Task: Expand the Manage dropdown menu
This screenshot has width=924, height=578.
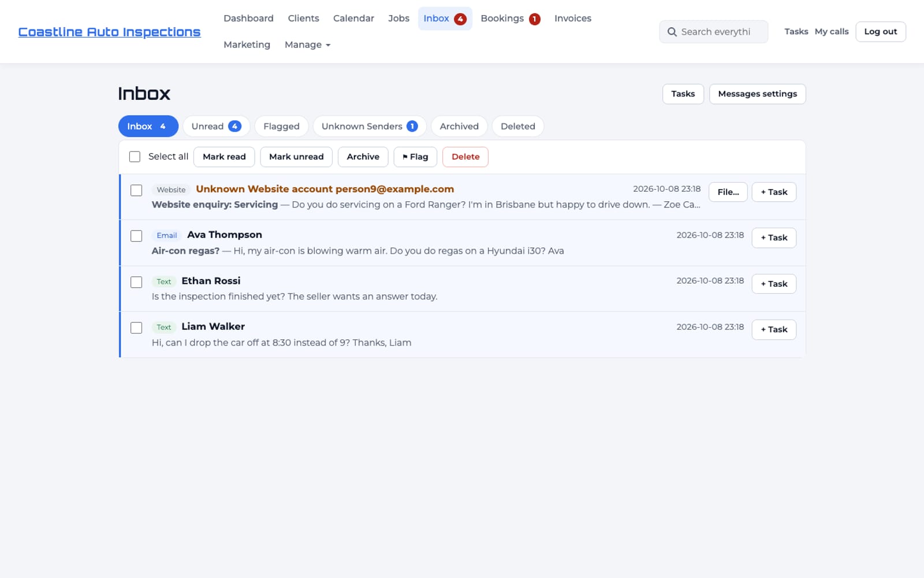Action: pyautogui.click(x=307, y=45)
